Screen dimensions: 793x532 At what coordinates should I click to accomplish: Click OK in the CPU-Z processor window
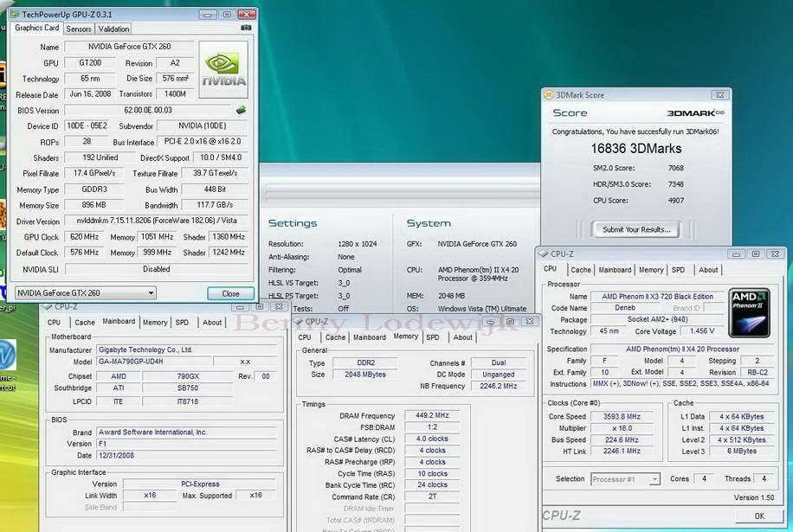coord(759,516)
